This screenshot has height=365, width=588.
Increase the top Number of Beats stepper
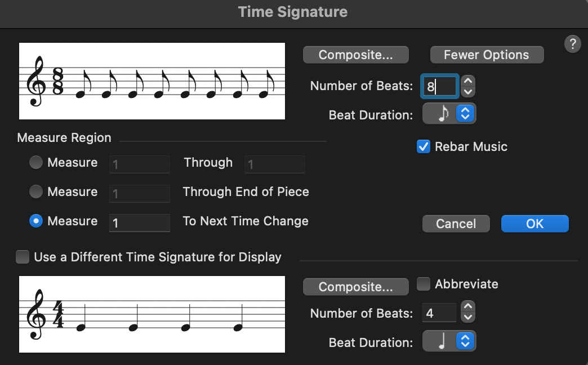click(468, 82)
